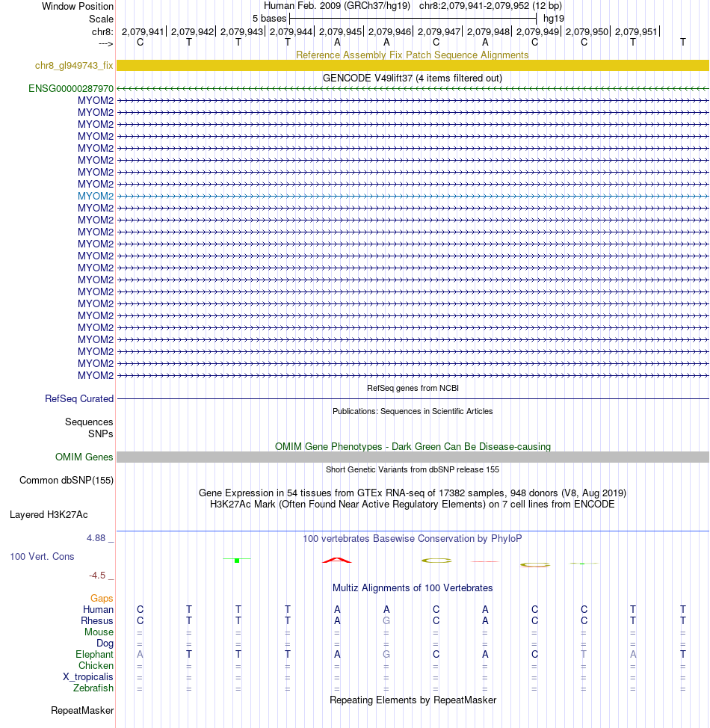Viewport: 710px width, 728px height.
Task: Click the light blue highlighted MYOM2 label
Action: 96,197
